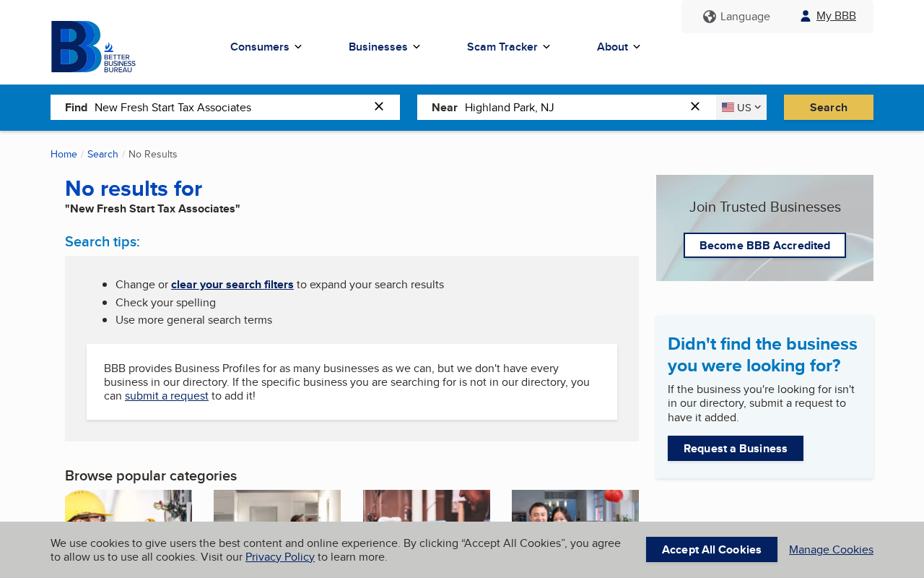Click the My BBB user icon

[806, 16]
